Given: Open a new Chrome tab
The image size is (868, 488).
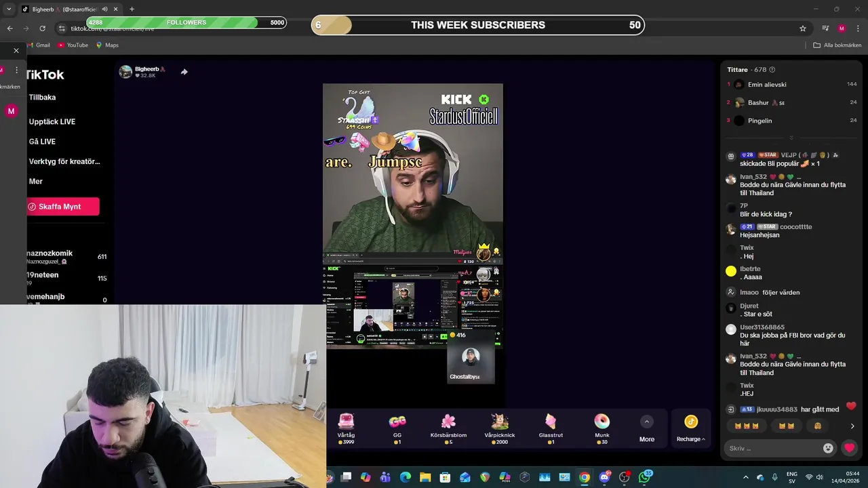Looking at the screenshot, I should 132,9.
